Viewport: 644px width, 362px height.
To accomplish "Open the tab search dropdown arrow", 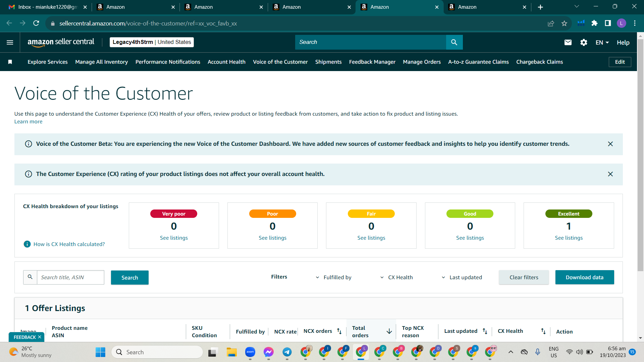I will pos(577,6).
